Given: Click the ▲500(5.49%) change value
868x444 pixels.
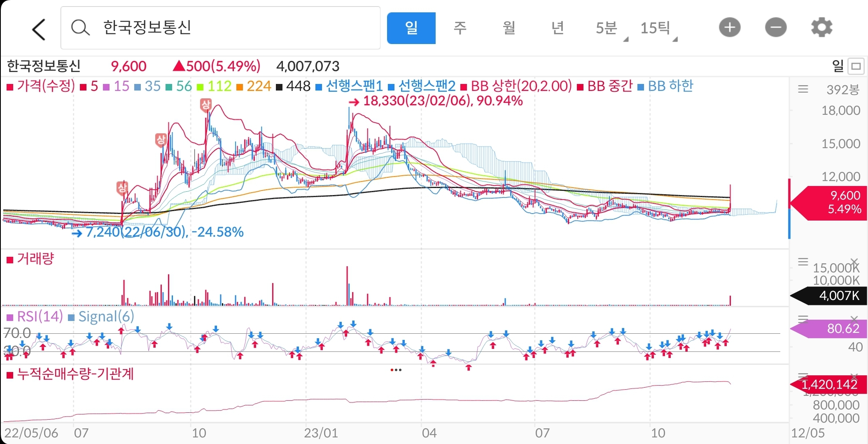Looking at the screenshot, I should point(216,66).
